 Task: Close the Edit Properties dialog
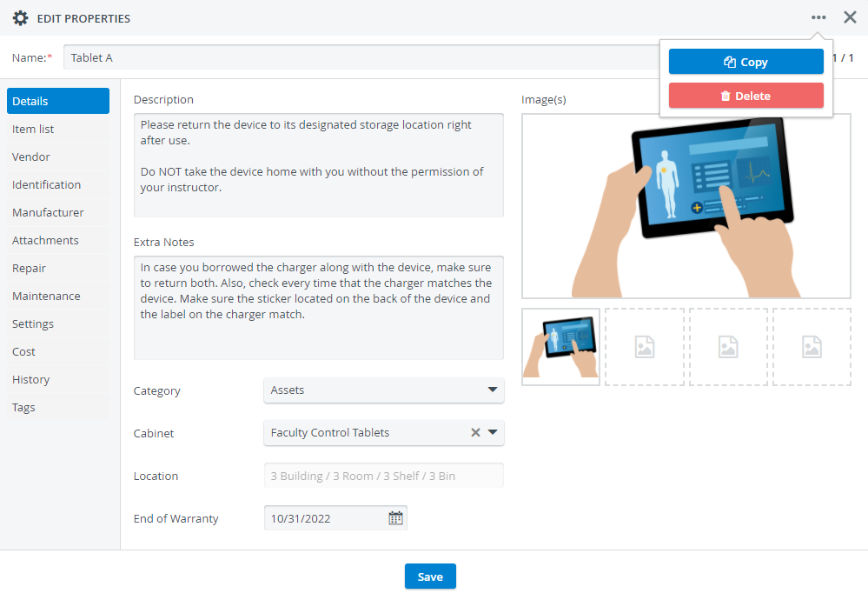850,17
